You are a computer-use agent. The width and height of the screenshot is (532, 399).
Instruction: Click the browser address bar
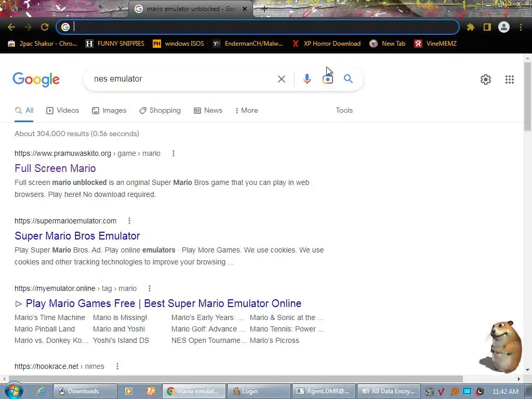258,27
